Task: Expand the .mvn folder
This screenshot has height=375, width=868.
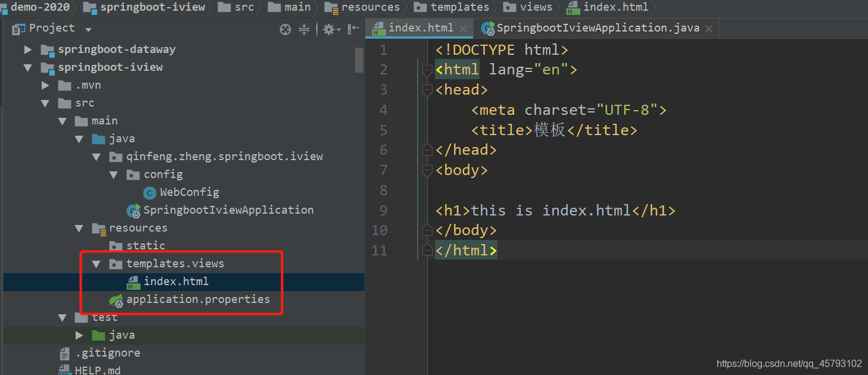Action: tap(45, 85)
